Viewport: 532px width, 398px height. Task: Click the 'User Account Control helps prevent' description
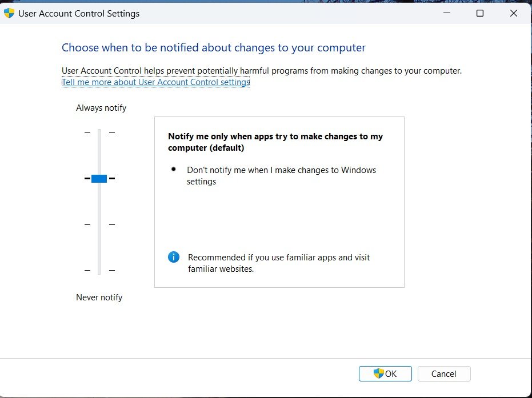pos(262,71)
